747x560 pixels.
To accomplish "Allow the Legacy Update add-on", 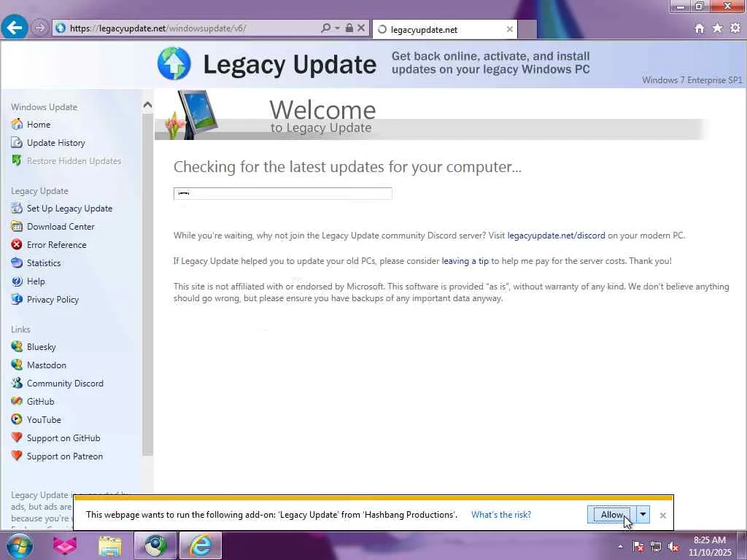I will (x=612, y=514).
